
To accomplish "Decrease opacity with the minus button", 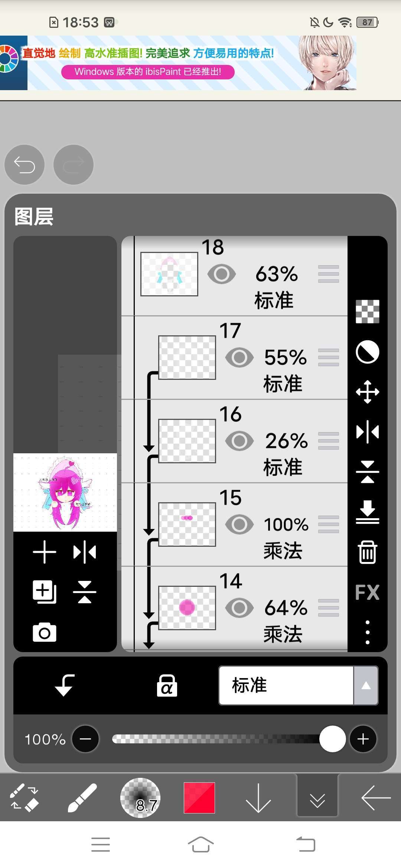I will 85,739.
